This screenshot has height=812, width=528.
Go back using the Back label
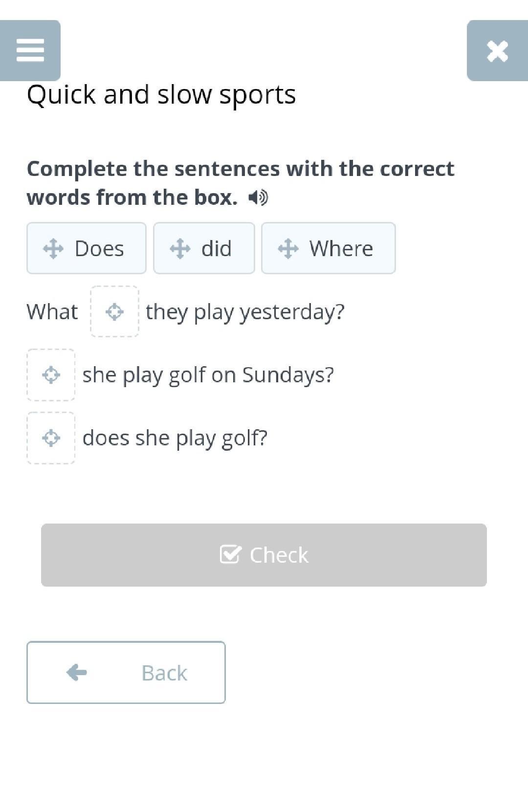[x=164, y=673]
